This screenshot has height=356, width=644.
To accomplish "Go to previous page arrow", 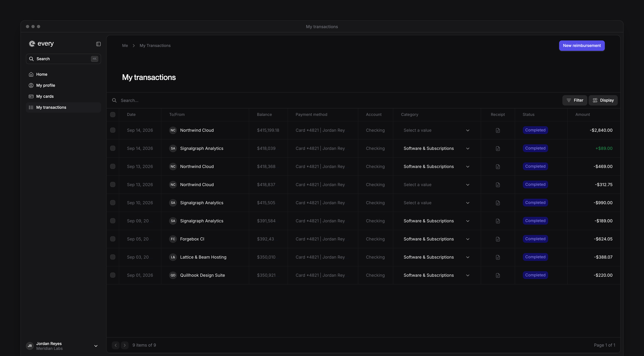I will click(x=115, y=345).
